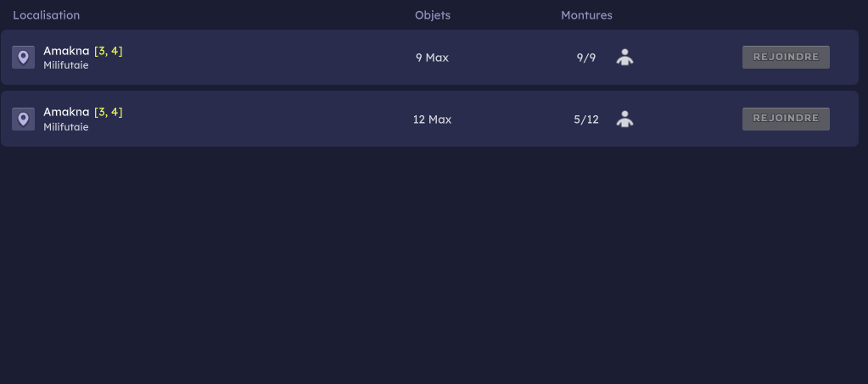
Task: Click the 9/9 mounts count
Action: tap(586, 58)
